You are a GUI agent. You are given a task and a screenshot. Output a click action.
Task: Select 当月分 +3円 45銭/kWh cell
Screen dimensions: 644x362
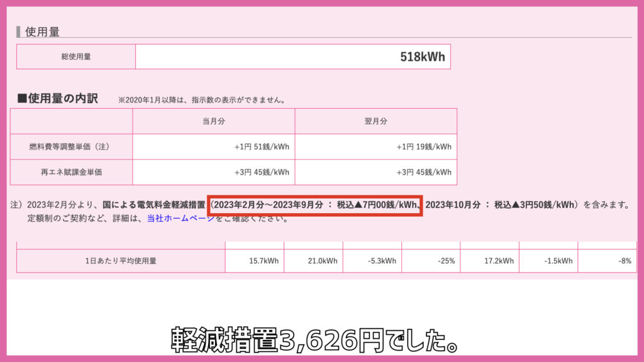[x=214, y=172]
